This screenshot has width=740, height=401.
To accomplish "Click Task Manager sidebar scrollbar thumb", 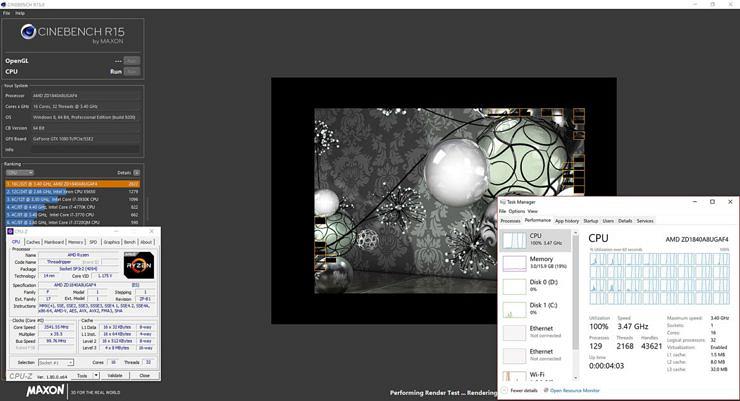I will [575, 292].
